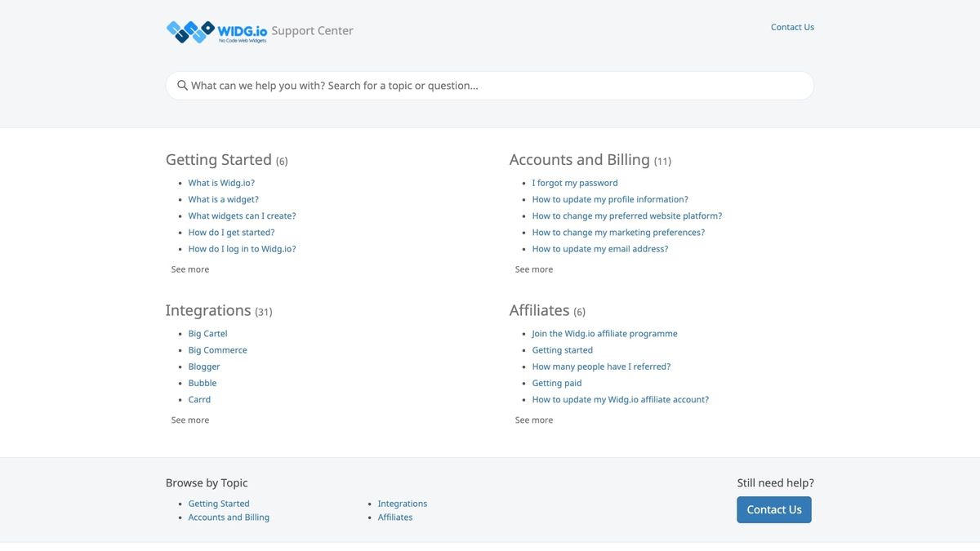Expand Accounts and Billing with See more
Image resolution: width=980 pixels, height=551 pixels.
pyautogui.click(x=534, y=268)
